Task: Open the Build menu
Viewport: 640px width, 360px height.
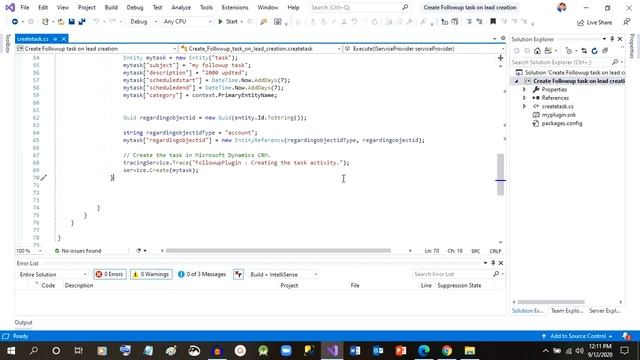Action: coord(111,7)
